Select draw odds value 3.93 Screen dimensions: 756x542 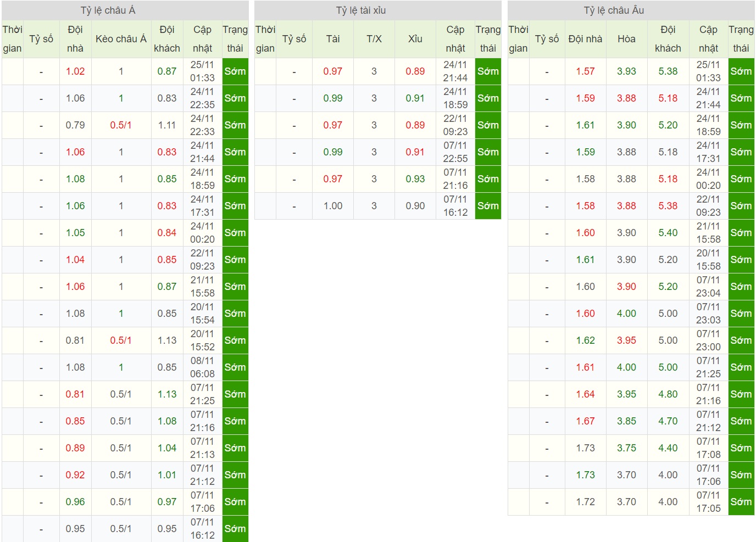(x=626, y=71)
